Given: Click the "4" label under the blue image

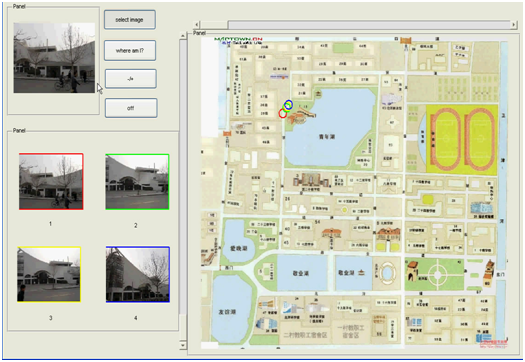Looking at the screenshot, I should tap(136, 318).
